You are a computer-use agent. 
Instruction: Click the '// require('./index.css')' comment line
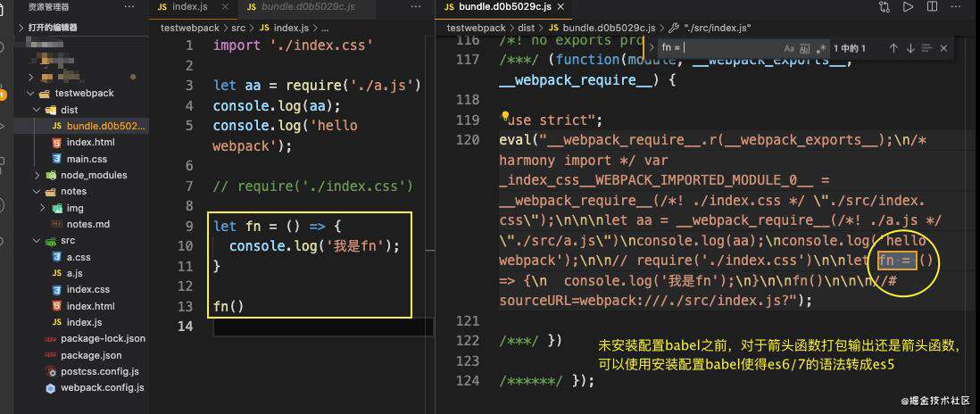click(313, 186)
